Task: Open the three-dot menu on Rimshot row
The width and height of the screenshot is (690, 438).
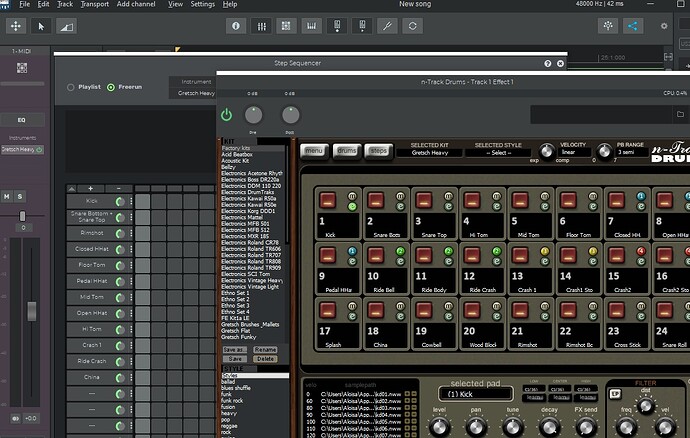Action: [x=131, y=233]
